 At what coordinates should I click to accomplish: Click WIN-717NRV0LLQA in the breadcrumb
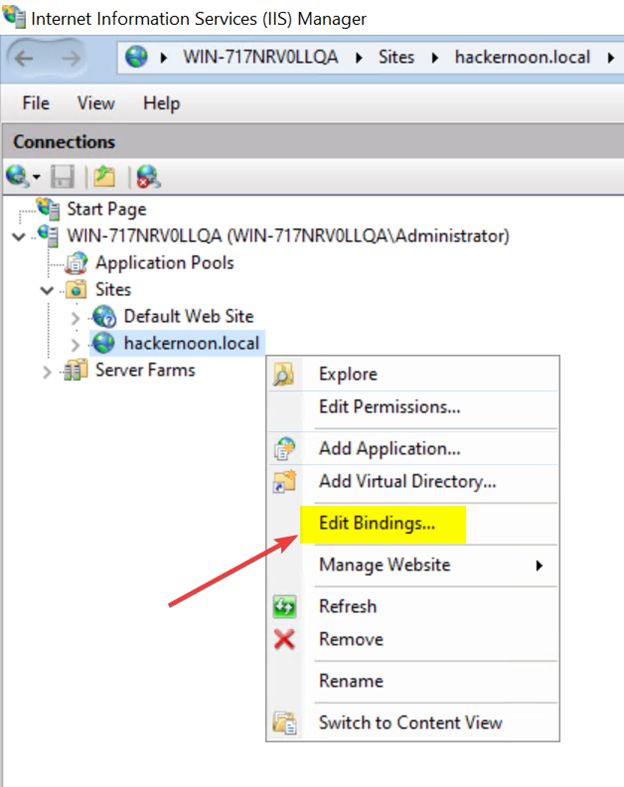tap(261, 57)
